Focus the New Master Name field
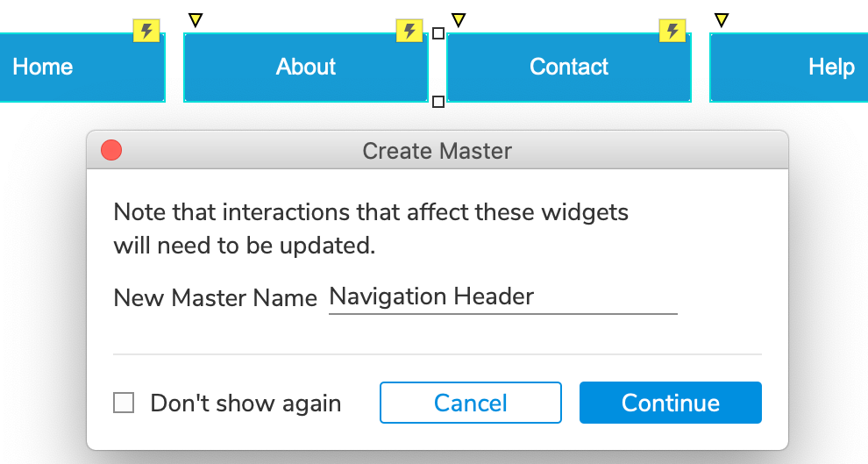The height and width of the screenshot is (464, 868). [x=502, y=298]
